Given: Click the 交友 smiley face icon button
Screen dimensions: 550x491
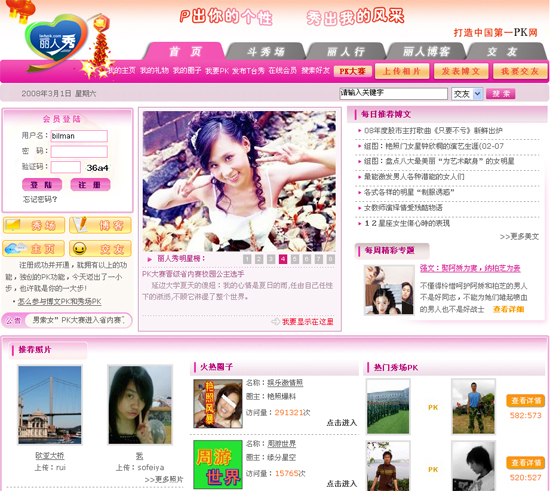Looking at the screenshot, I should click(x=100, y=249).
